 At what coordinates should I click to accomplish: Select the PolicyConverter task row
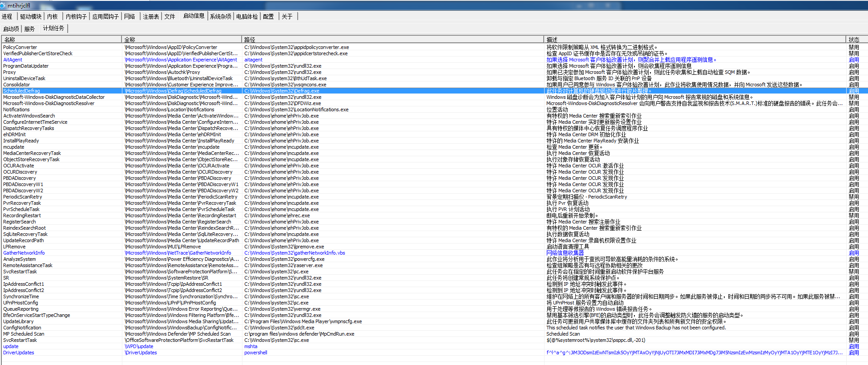(x=20, y=47)
